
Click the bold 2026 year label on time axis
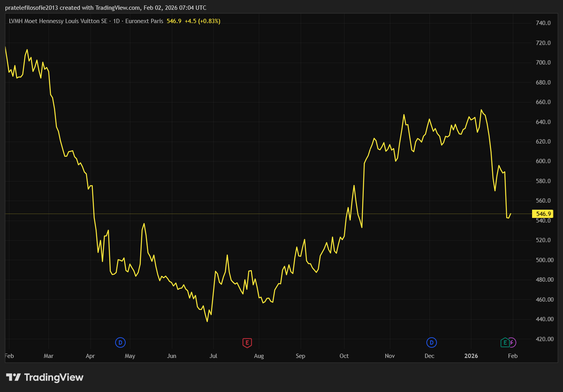pyautogui.click(x=471, y=356)
